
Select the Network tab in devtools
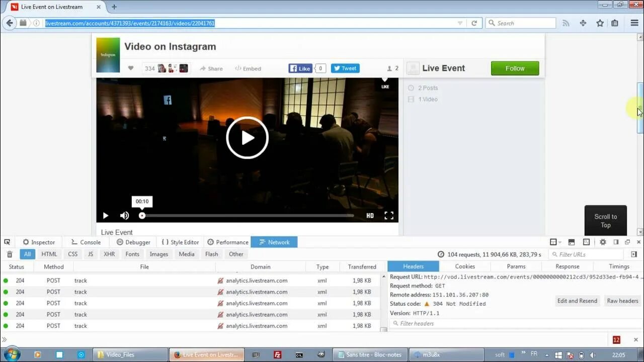(x=274, y=242)
